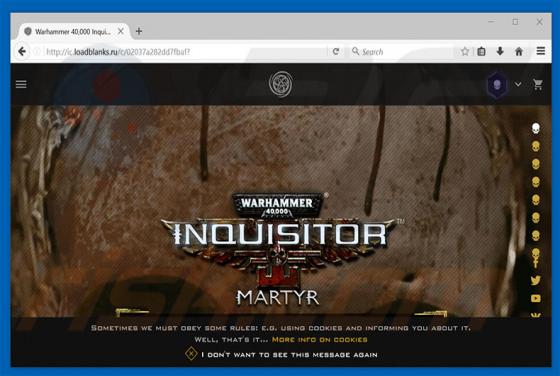The width and height of the screenshot is (560, 376).
Task: Select the Warhammer 40,000 Inquisitor tab
Action: [73, 32]
